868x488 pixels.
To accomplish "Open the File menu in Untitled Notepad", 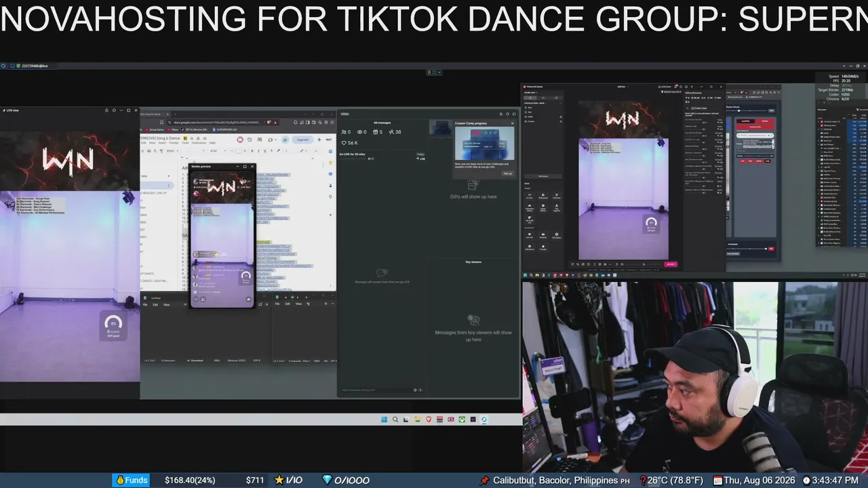I will (x=145, y=304).
